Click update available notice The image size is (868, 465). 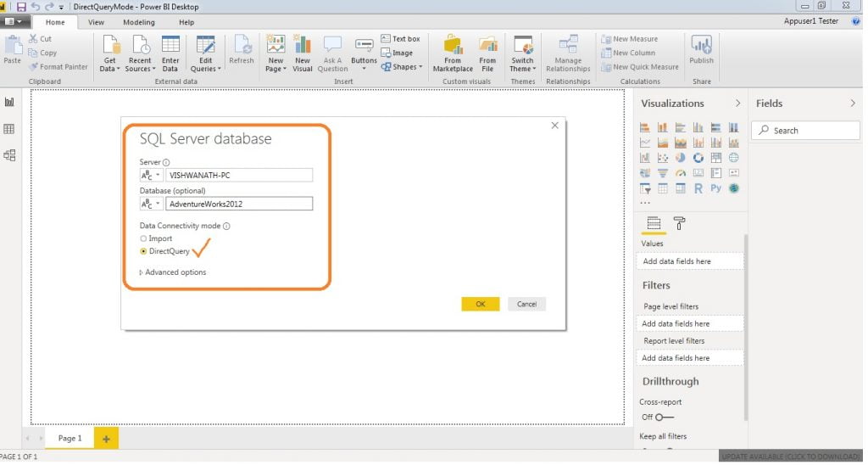tap(791, 457)
